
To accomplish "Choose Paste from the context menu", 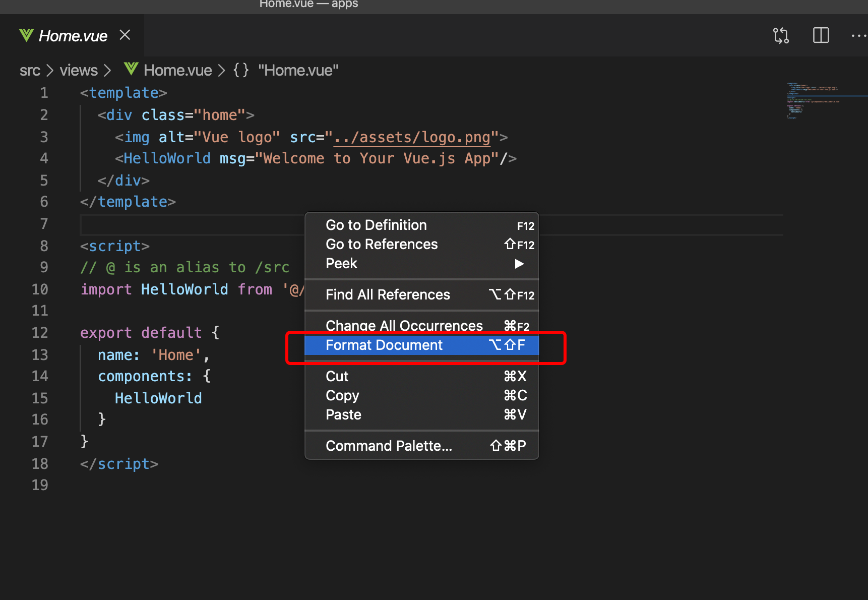I will (422, 414).
